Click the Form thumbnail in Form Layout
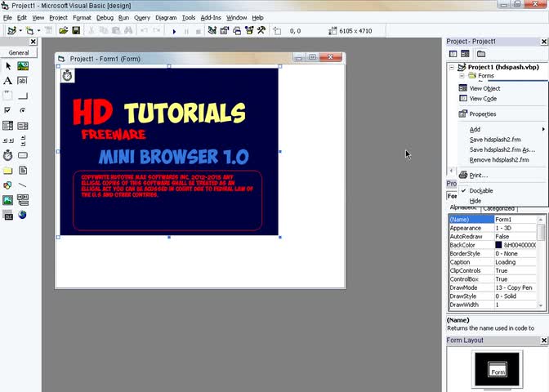Viewport: 549px width, 392px height. pos(498,369)
